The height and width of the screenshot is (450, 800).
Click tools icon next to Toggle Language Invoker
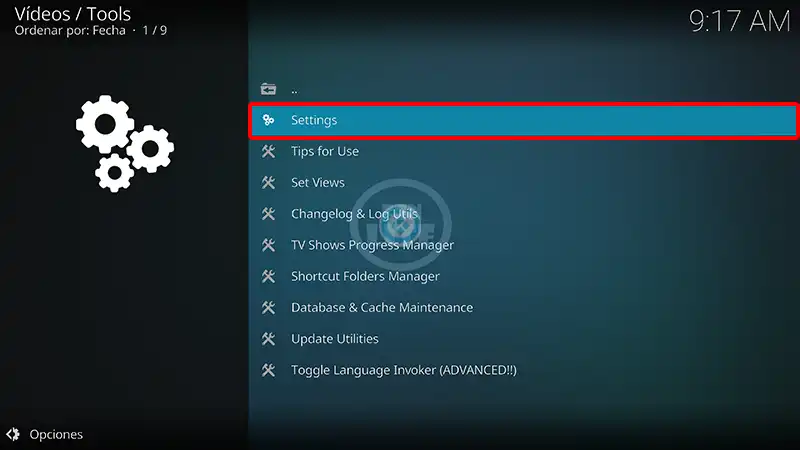268,370
